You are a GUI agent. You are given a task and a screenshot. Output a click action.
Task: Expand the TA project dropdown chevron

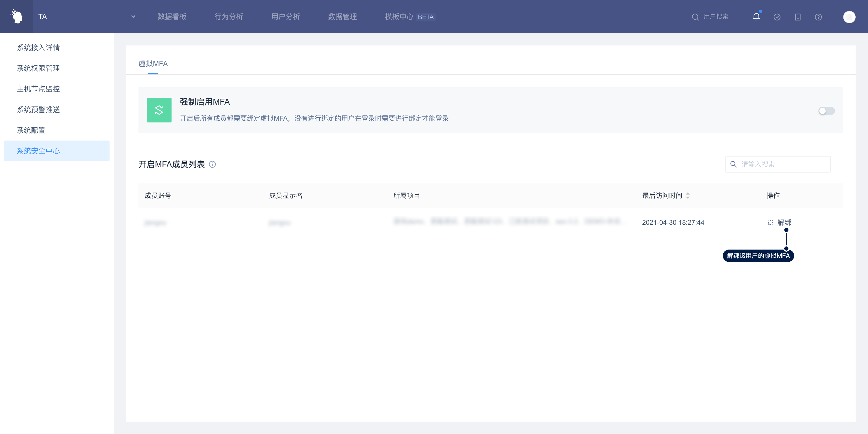click(x=133, y=17)
